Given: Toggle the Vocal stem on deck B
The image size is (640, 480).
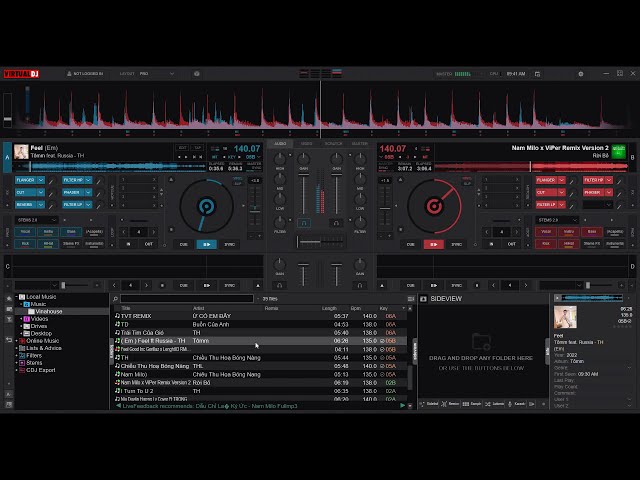Looking at the screenshot, I should 546,232.
